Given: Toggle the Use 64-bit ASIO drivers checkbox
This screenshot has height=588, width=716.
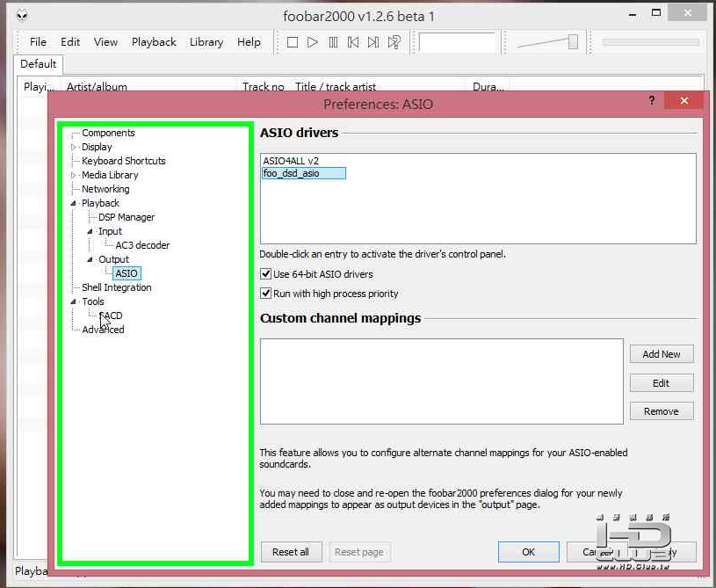Looking at the screenshot, I should click(x=266, y=274).
